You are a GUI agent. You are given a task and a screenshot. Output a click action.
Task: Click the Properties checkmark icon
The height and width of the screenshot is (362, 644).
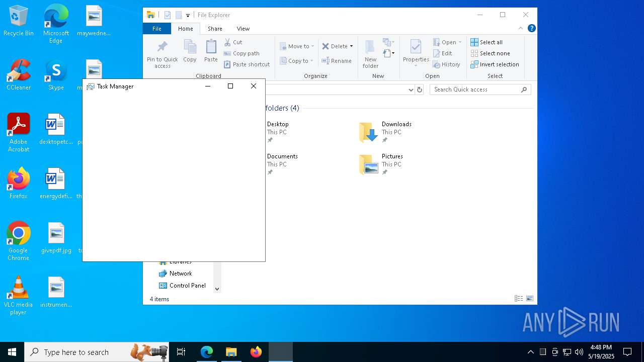point(416,47)
